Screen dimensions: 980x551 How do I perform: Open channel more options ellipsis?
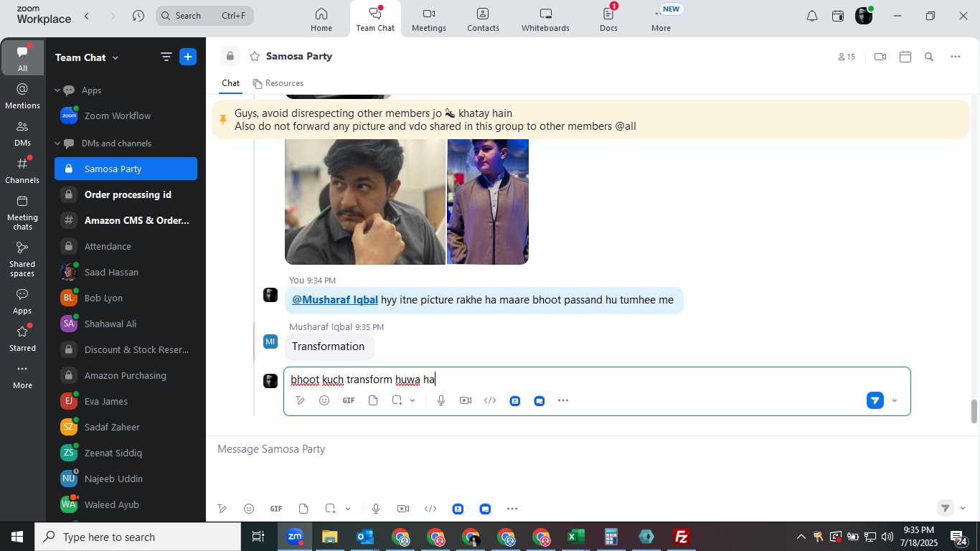pos(955,57)
